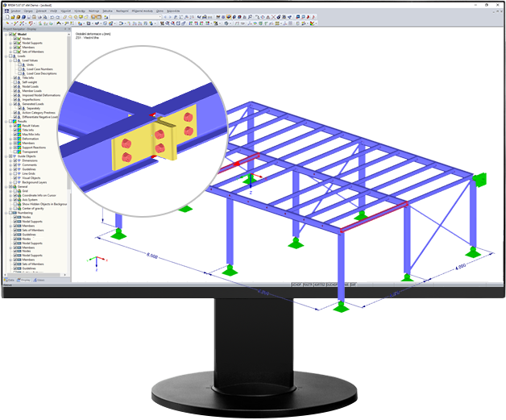Screen dimensions: 506x420
Task: Click navigator vertical scrollbar up arrow
Action: tap(68, 34)
